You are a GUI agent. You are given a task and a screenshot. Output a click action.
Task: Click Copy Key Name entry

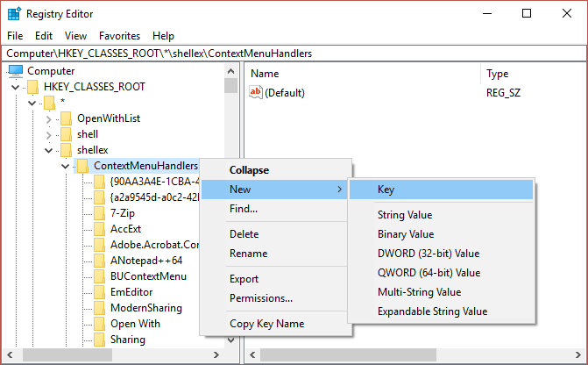coord(266,324)
